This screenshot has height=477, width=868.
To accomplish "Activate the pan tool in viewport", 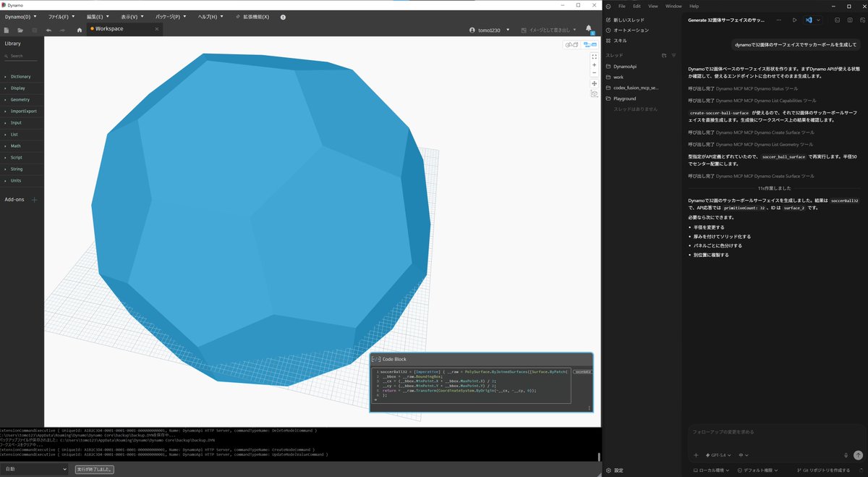I will [x=594, y=83].
